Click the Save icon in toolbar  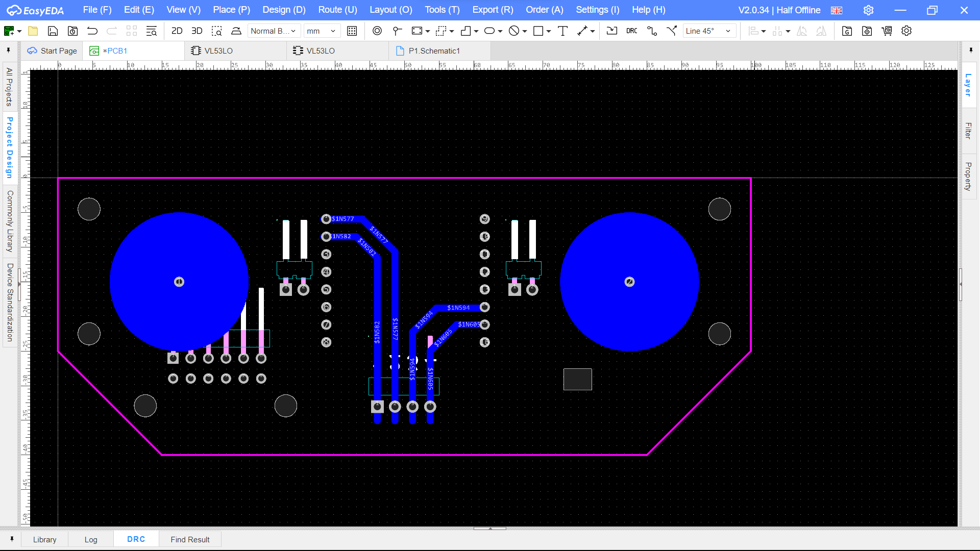pyautogui.click(x=53, y=31)
